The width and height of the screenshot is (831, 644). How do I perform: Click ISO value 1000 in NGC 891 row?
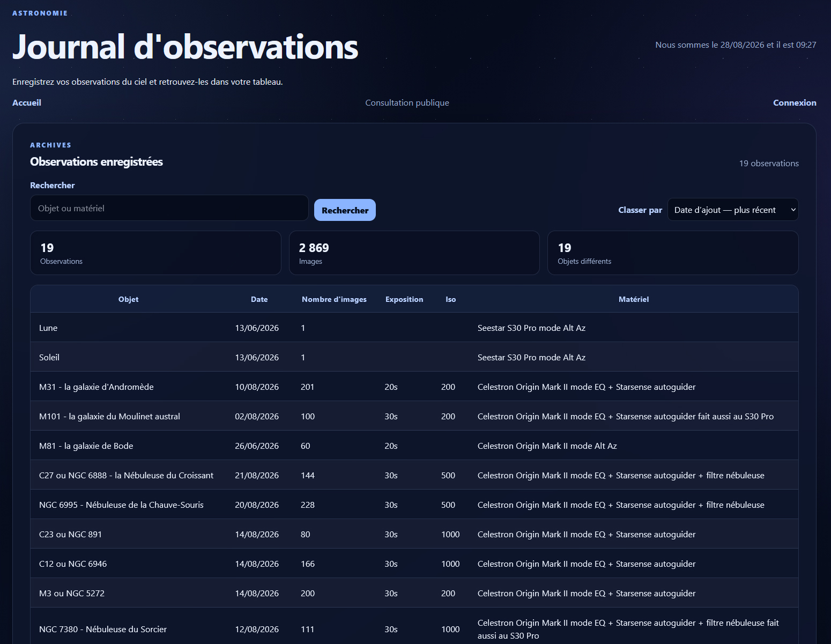tap(450, 534)
